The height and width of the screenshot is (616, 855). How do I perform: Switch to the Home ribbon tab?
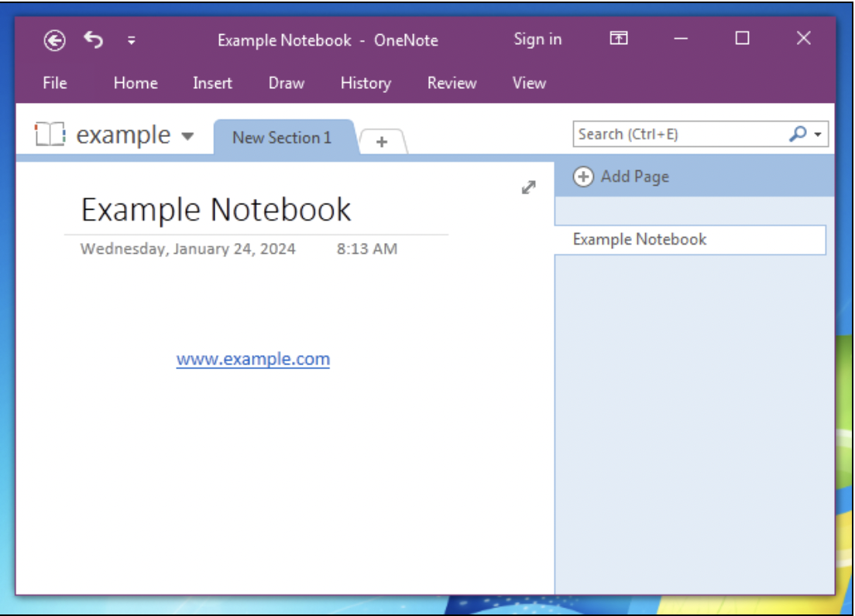(x=136, y=83)
